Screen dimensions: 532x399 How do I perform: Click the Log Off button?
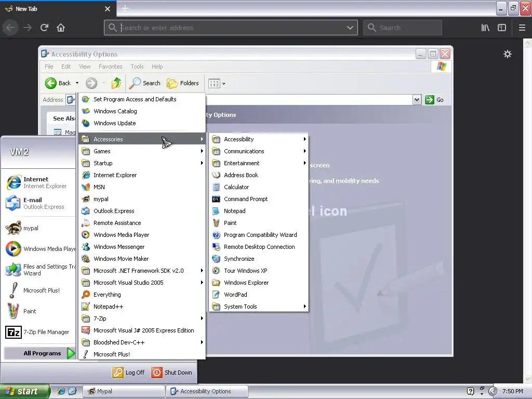(x=129, y=373)
